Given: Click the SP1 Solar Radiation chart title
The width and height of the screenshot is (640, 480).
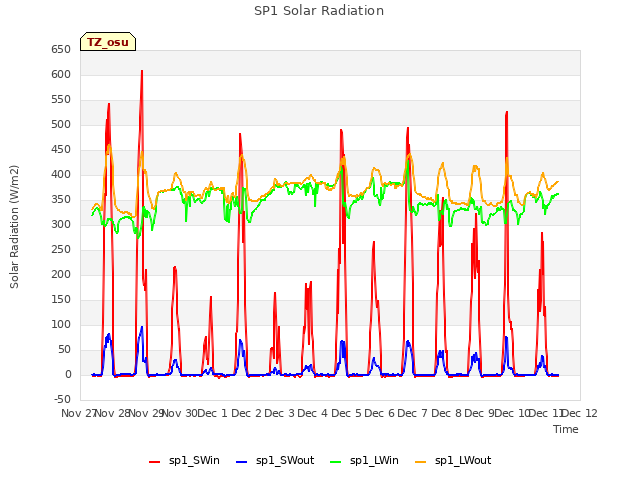Looking at the screenshot, I should click(x=319, y=11).
